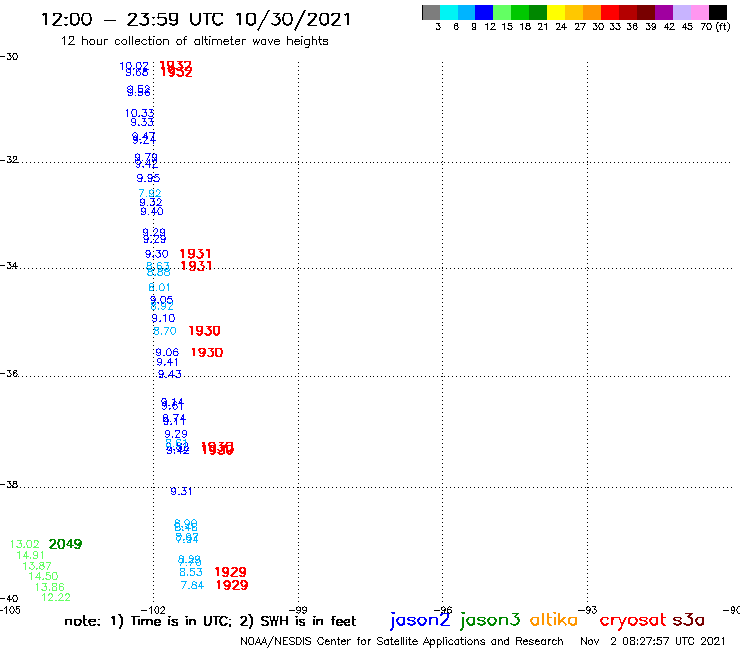Click the wave height reading '9.40'
The height and width of the screenshot is (650, 740).
(x=151, y=211)
